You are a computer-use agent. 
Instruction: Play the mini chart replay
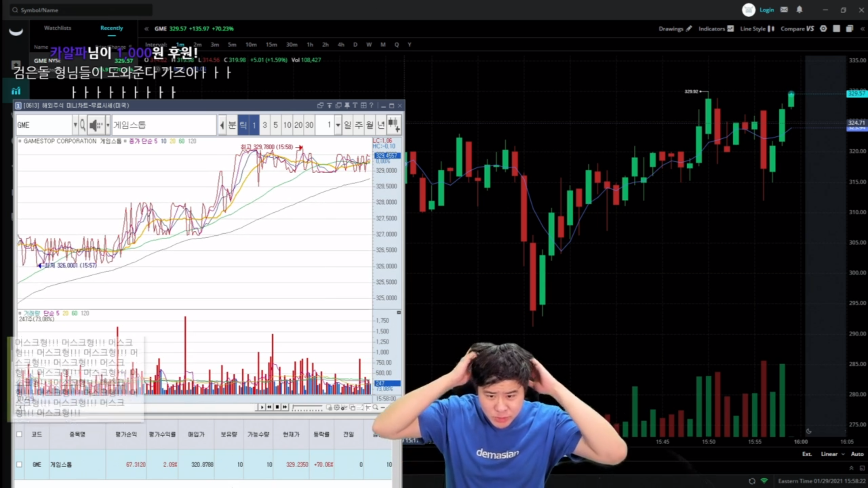(261, 407)
